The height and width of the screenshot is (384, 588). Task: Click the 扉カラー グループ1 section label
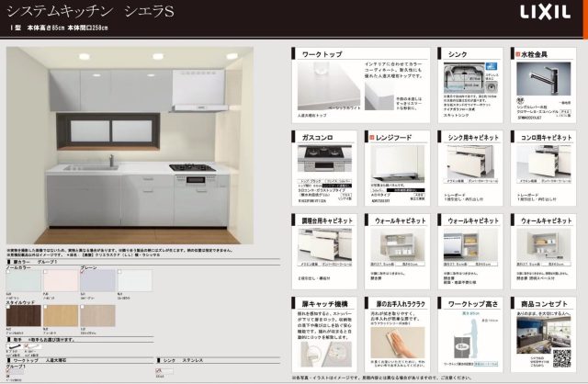point(35,262)
